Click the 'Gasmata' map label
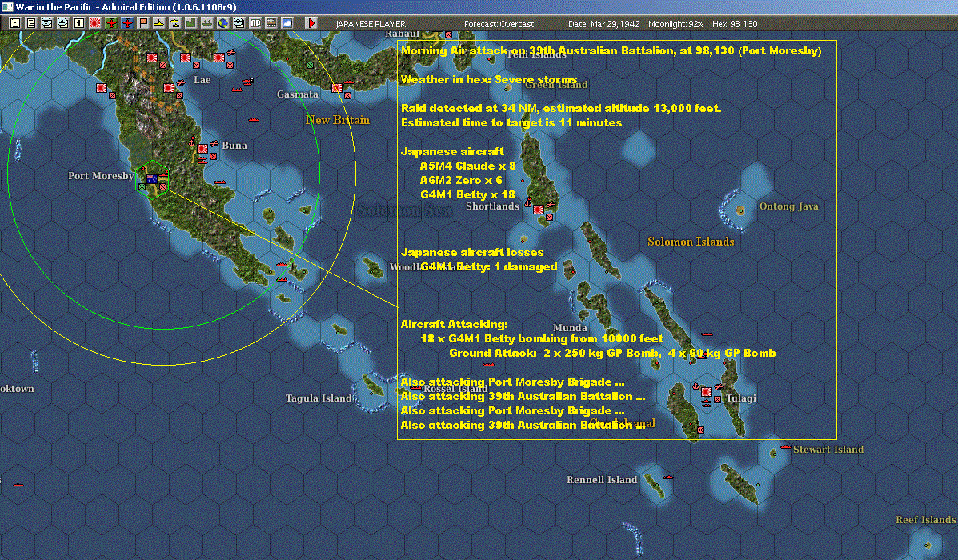This screenshot has width=958, height=560. 298,94
